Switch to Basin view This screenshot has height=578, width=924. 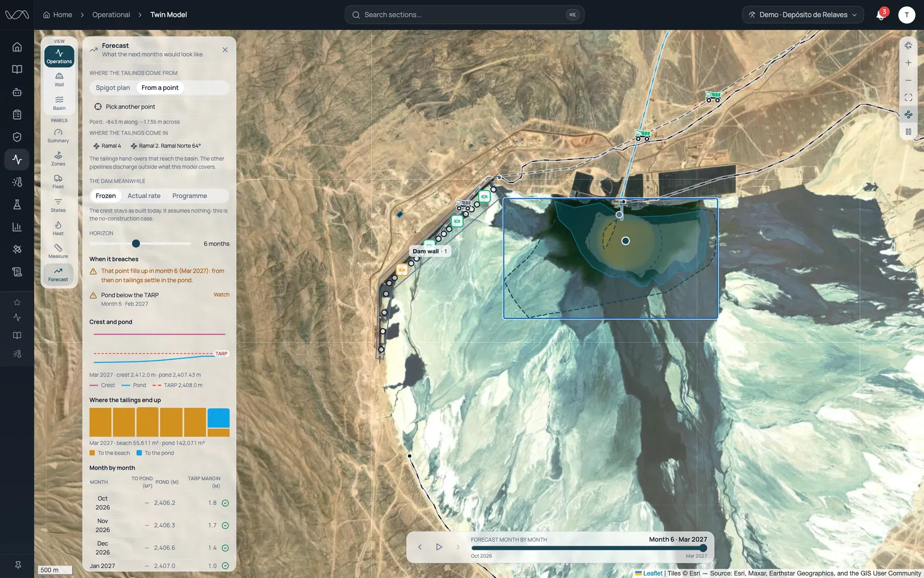click(59, 103)
